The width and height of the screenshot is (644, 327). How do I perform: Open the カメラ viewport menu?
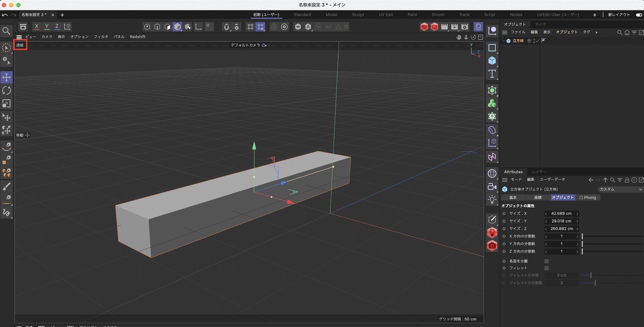click(47, 37)
